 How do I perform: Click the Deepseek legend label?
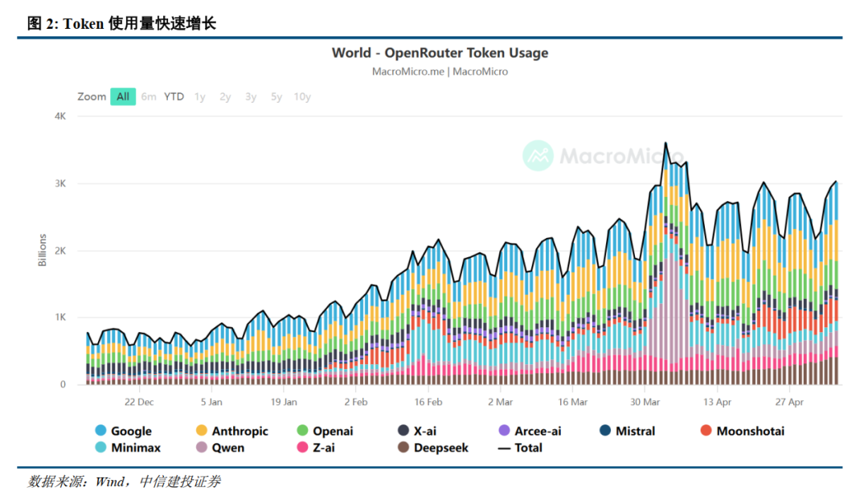pyautogui.click(x=441, y=448)
